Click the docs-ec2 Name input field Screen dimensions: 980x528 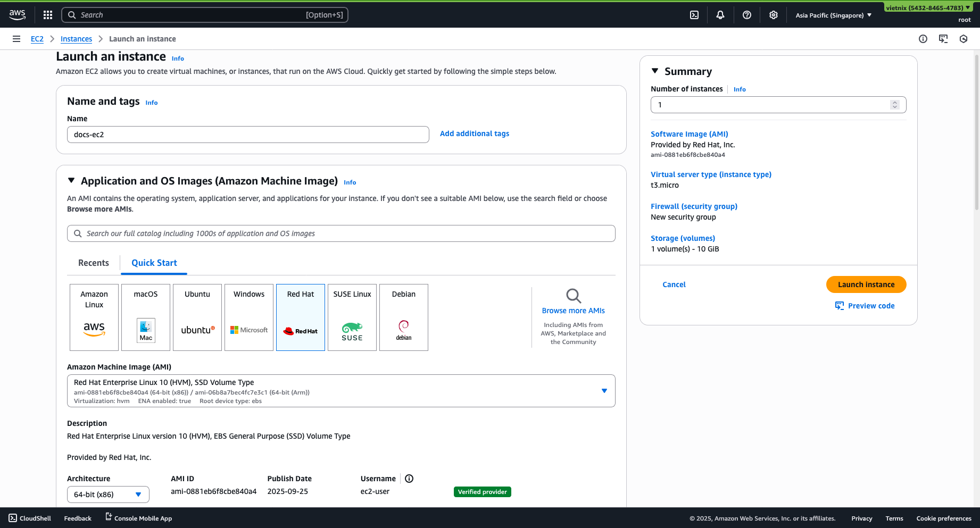click(248, 135)
